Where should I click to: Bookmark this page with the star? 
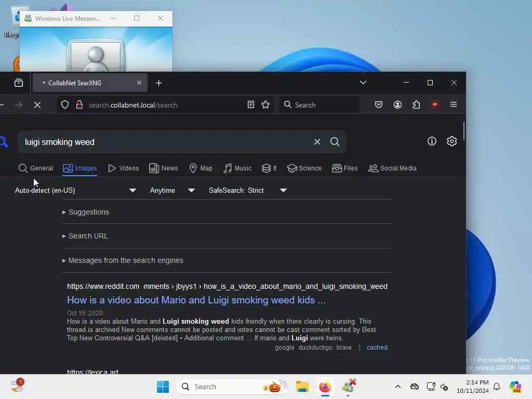click(x=265, y=104)
